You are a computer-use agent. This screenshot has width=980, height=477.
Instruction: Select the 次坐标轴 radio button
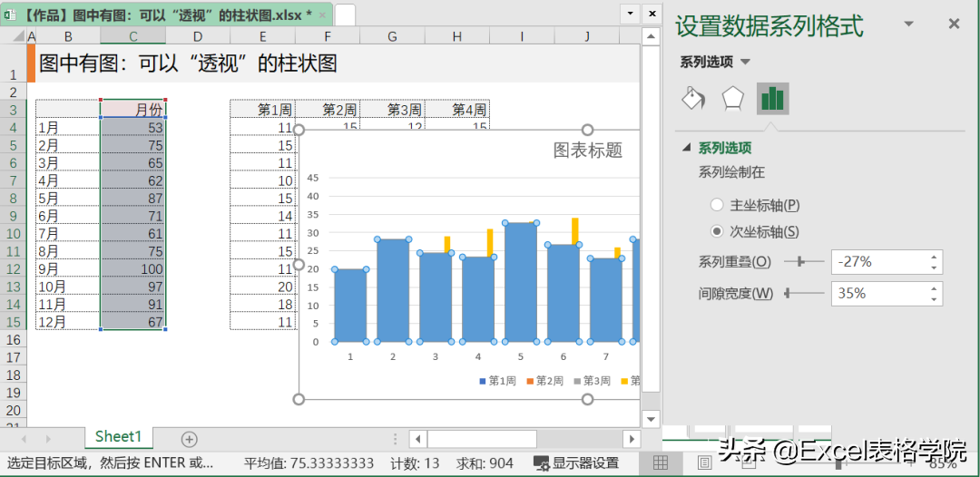tap(717, 231)
